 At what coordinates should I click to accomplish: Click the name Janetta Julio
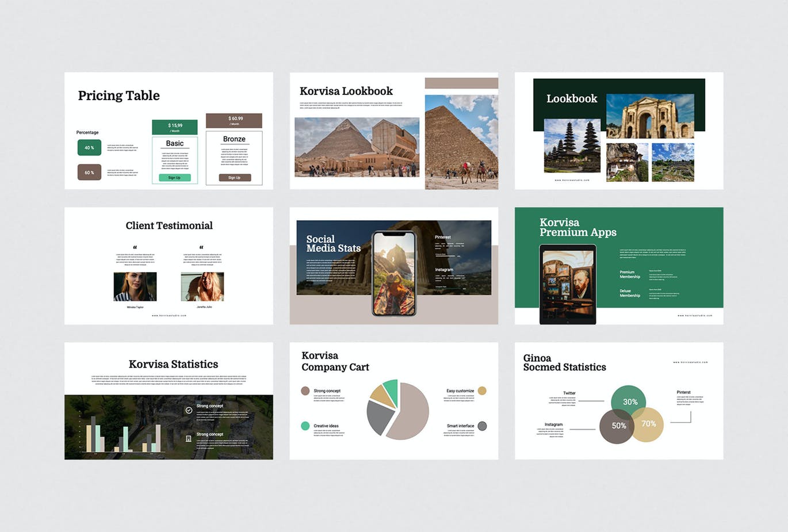coord(204,307)
